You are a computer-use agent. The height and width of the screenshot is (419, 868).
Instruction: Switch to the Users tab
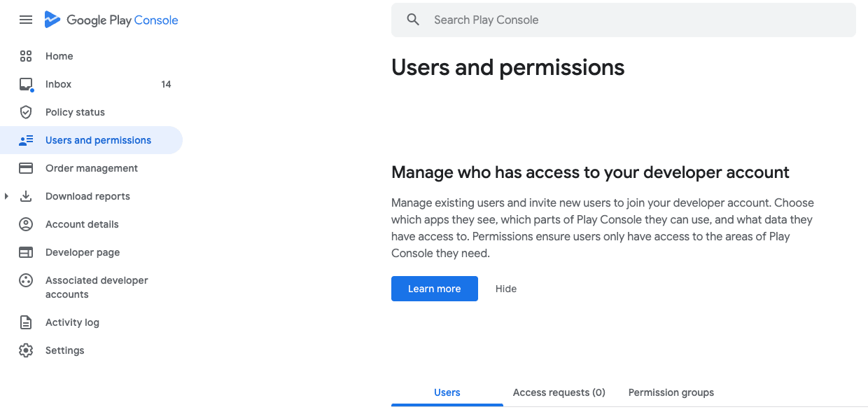[x=447, y=392]
